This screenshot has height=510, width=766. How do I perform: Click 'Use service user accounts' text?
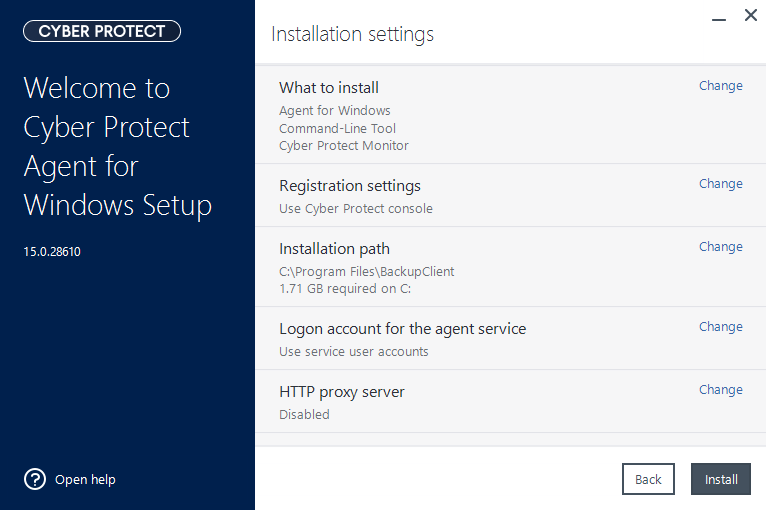click(354, 352)
